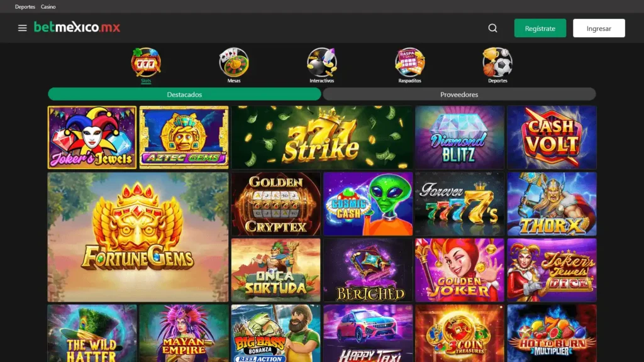Open the Fortune Gems game tile
The image size is (644, 362).
pyautogui.click(x=138, y=237)
